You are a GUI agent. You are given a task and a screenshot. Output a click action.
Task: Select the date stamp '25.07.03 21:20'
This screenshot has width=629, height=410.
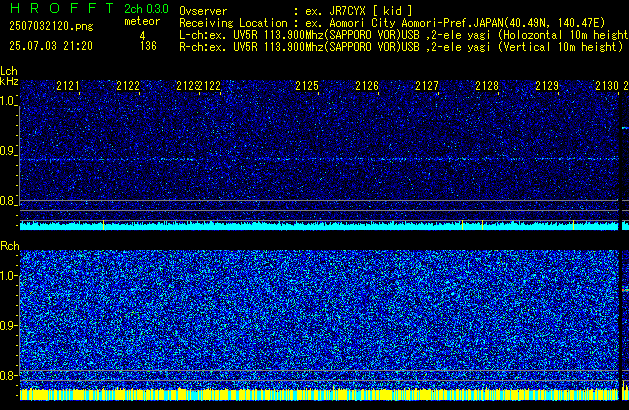pyautogui.click(x=51, y=46)
